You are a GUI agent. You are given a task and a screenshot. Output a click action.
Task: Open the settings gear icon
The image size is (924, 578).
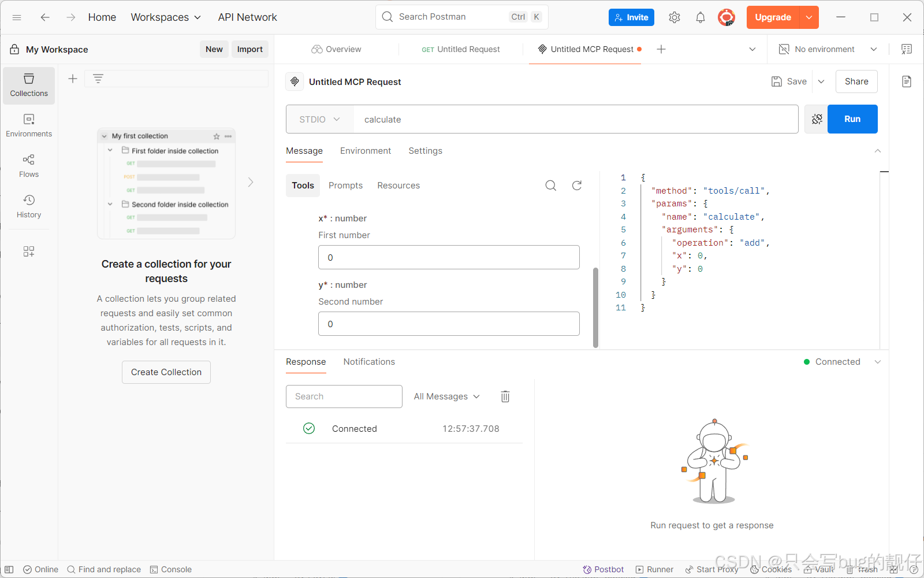point(675,17)
